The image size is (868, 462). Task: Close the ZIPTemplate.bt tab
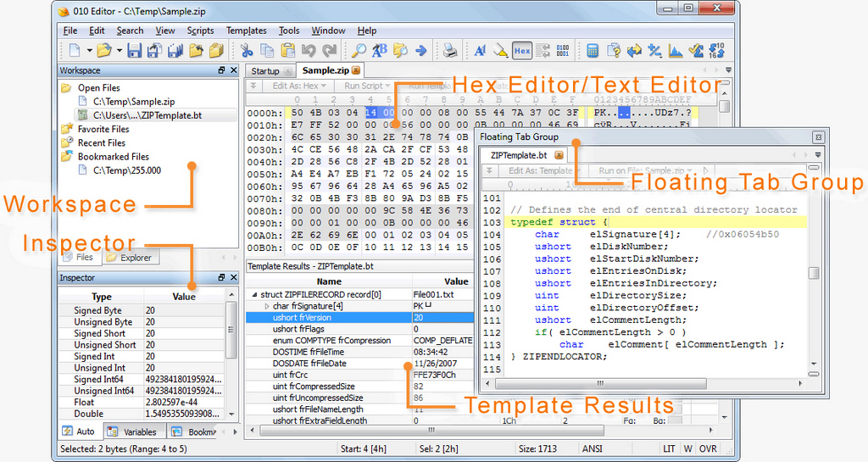click(x=559, y=155)
